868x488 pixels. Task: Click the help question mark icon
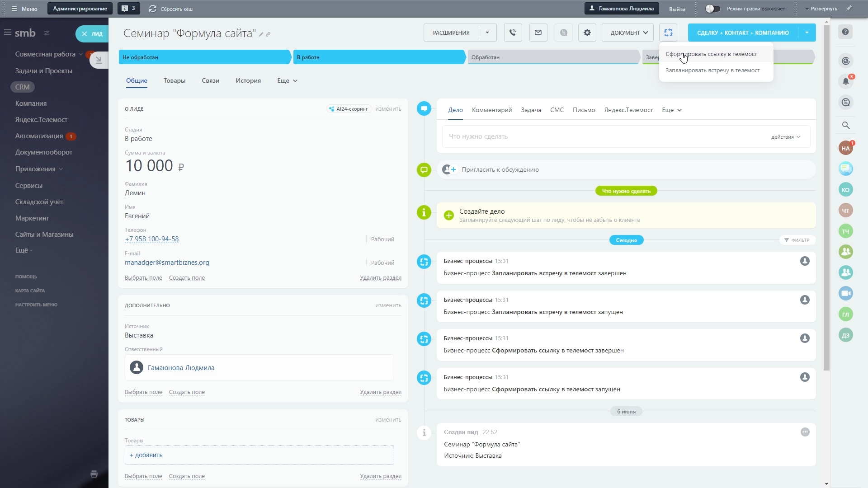tap(845, 32)
